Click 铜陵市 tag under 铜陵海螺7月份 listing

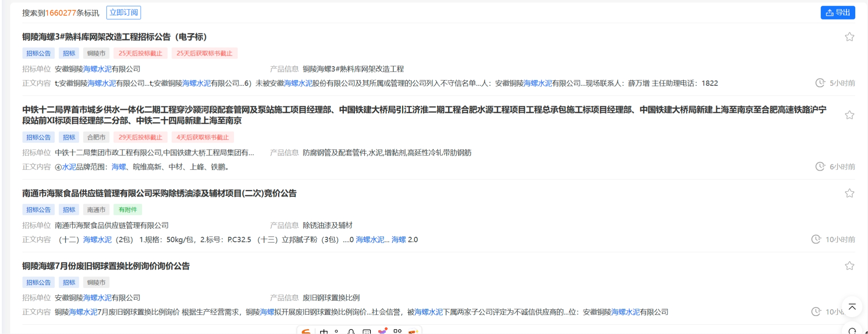click(x=96, y=283)
